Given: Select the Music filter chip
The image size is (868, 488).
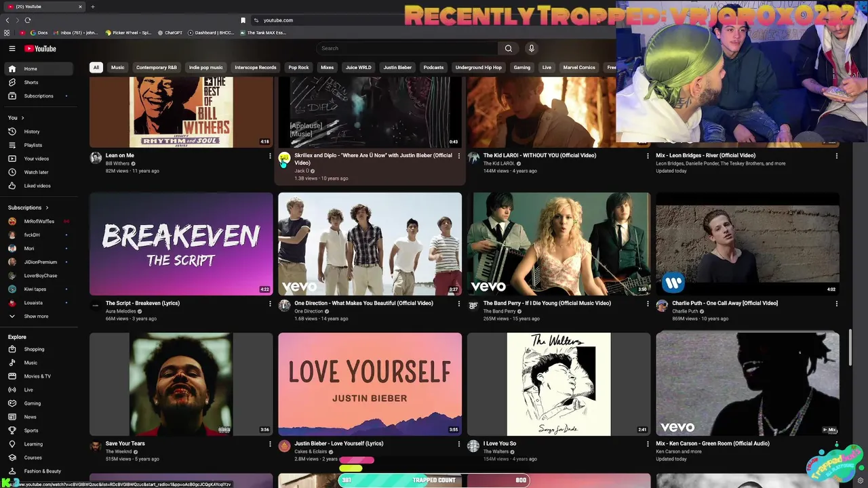Looking at the screenshot, I should click(118, 68).
